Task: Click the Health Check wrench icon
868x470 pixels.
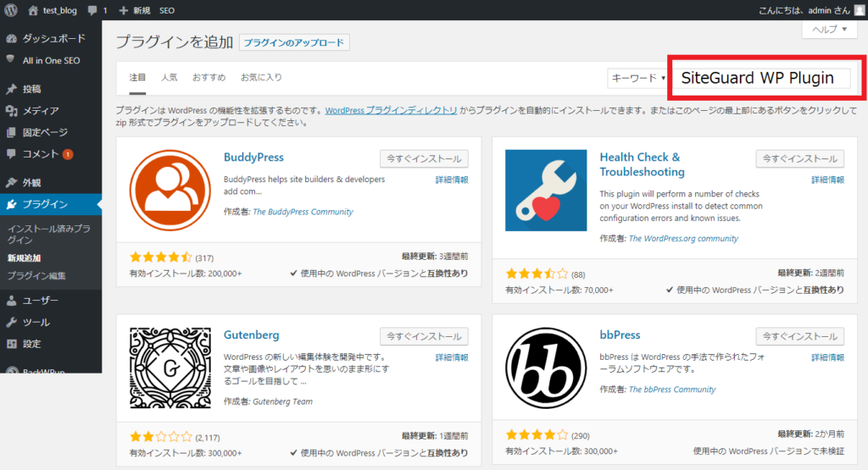Action: pos(546,191)
